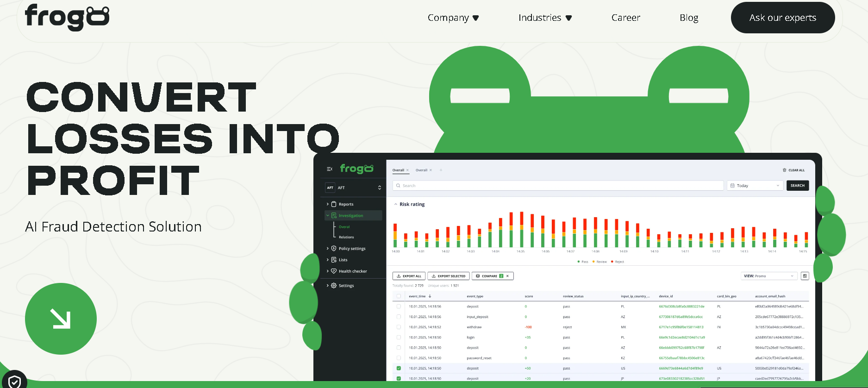Open the Industries dropdown in the navigation

(x=545, y=18)
